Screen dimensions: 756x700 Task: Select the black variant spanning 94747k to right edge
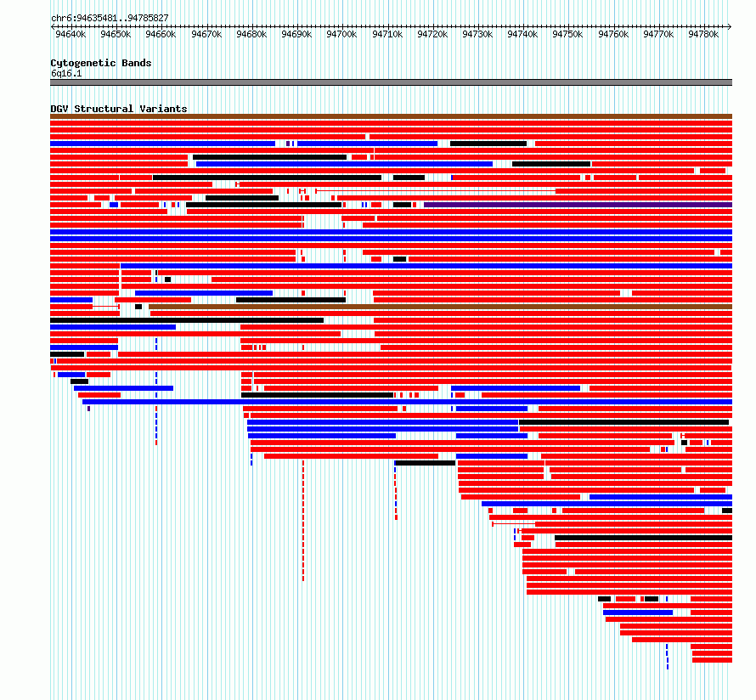tap(644, 538)
